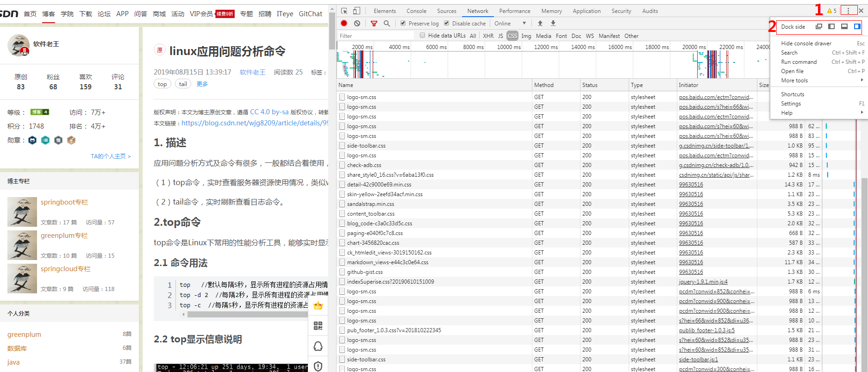
Task: Open the Shortcuts menu item
Action: point(818,94)
